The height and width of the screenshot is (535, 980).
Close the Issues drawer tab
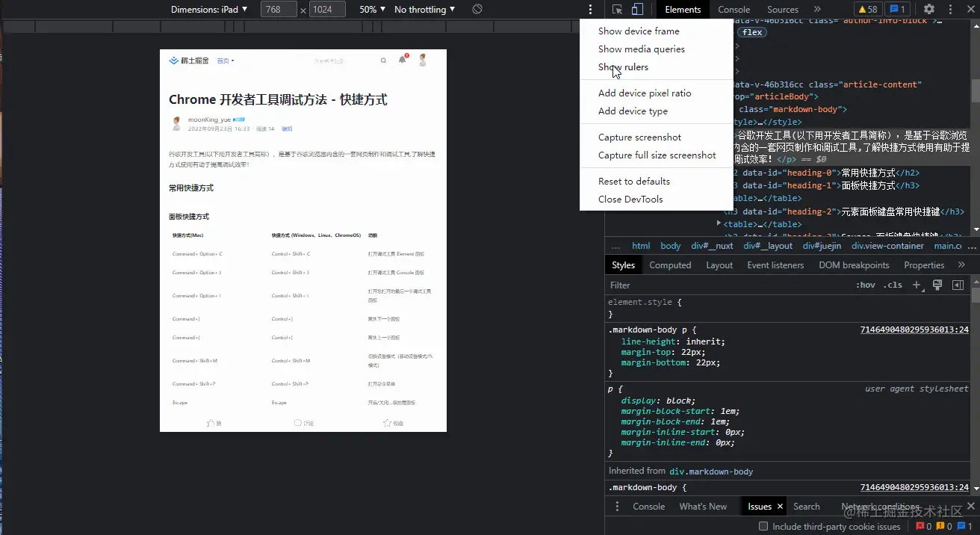point(780,507)
